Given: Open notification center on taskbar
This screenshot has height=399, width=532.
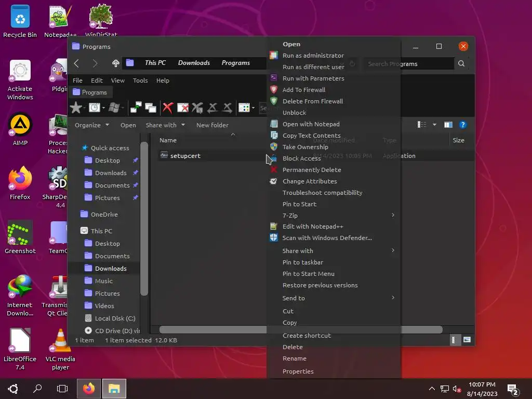Looking at the screenshot, I should point(513,389).
